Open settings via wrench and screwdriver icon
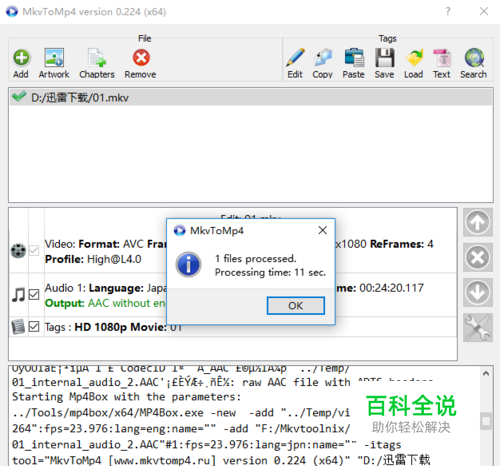 pos(478,327)
